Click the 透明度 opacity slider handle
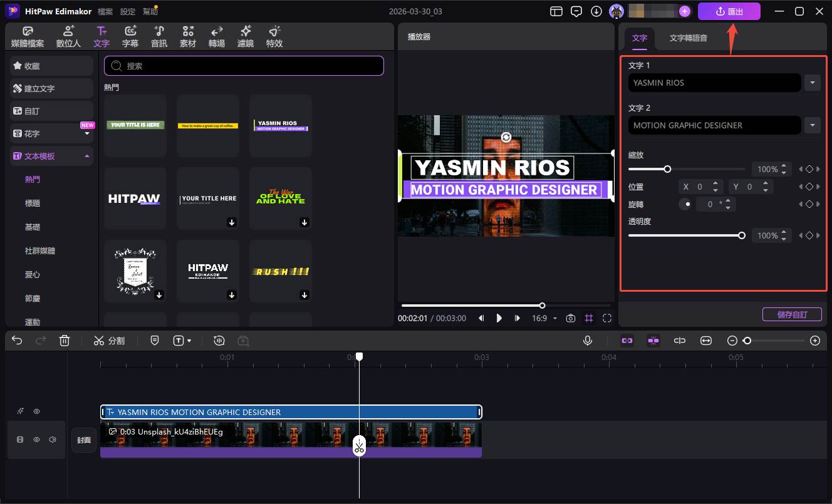832x504 pixels. (x=742, y=235)
